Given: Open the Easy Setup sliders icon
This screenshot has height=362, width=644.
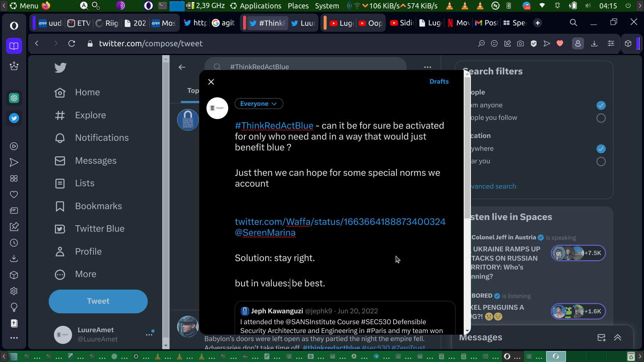Looking at the screenshot, I should coord(611,43).
